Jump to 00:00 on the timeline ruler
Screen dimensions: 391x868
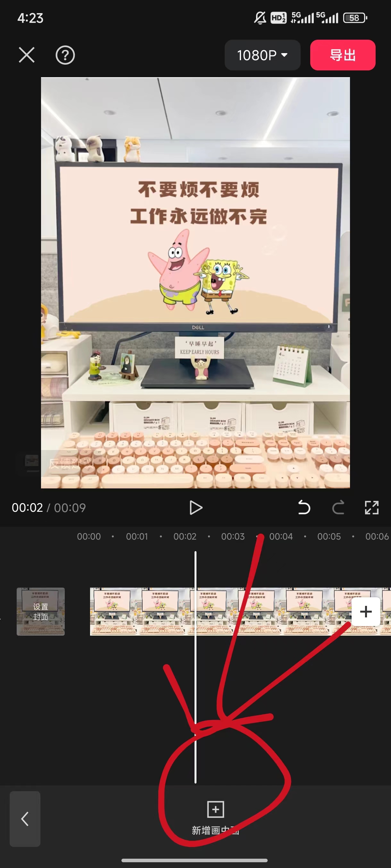pos(89,536)
